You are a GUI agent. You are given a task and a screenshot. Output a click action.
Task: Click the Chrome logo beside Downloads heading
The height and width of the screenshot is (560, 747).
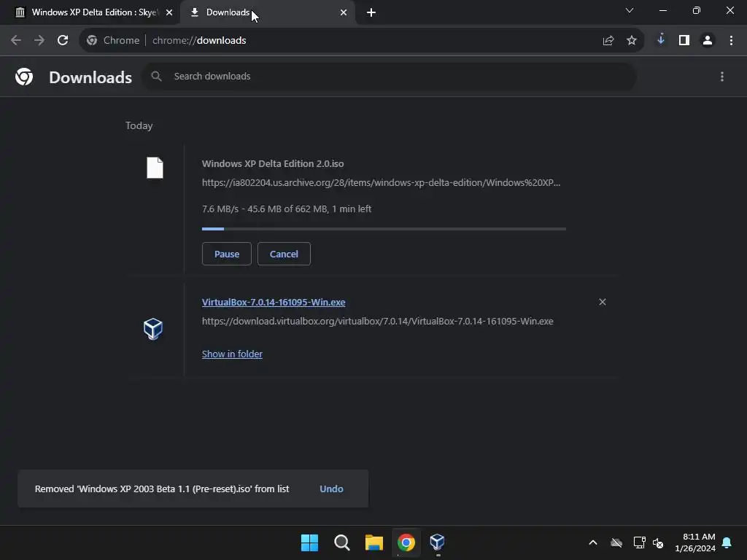click(24, 77)
